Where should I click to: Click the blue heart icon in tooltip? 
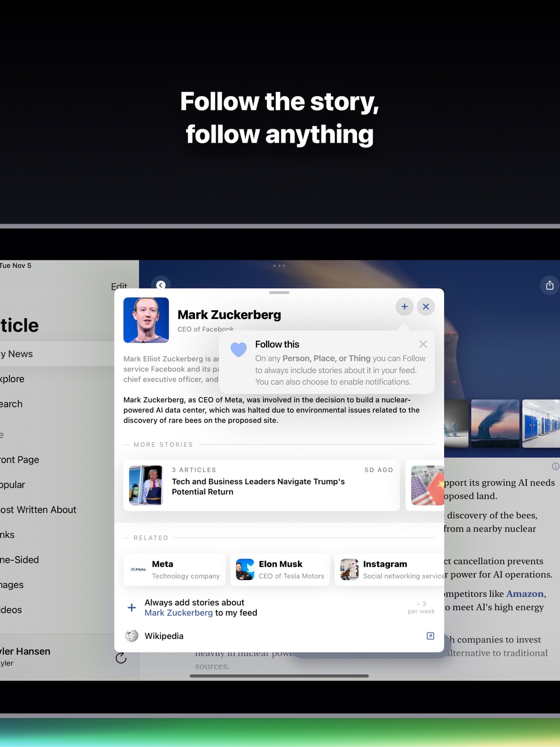(x=239, y=350)
